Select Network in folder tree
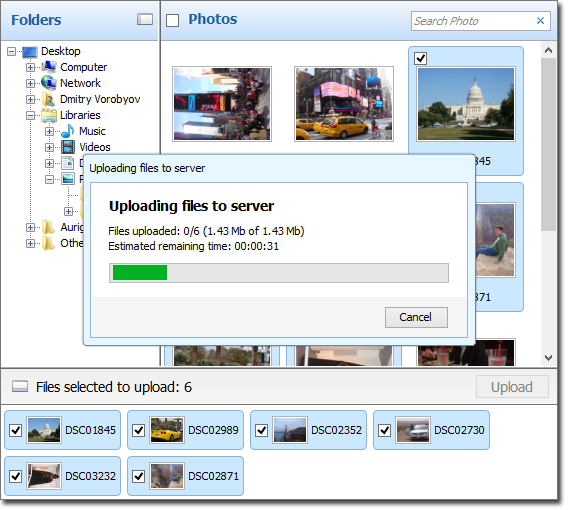568x510 pixels. click(80, 83)
